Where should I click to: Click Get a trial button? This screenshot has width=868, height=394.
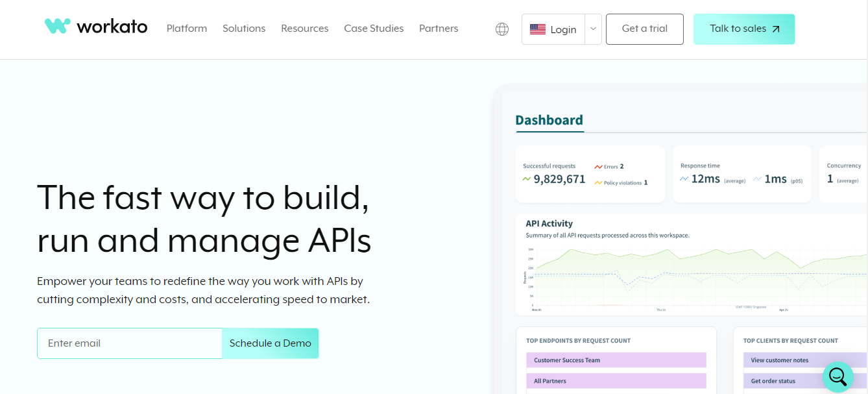coord(644,29)
